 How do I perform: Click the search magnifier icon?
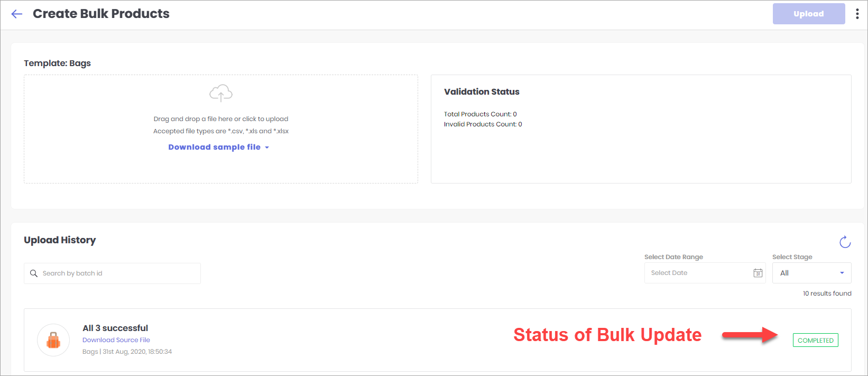click(34, 273)
